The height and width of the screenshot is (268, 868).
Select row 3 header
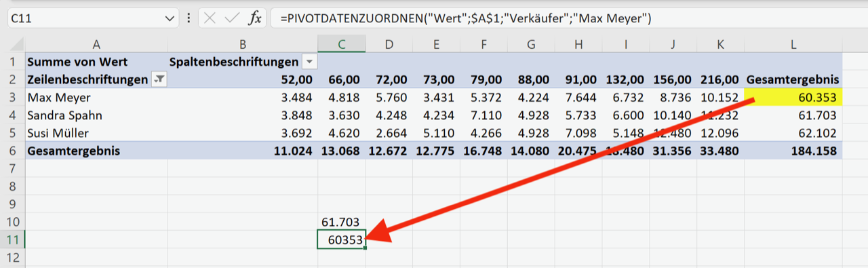point(12,98)
